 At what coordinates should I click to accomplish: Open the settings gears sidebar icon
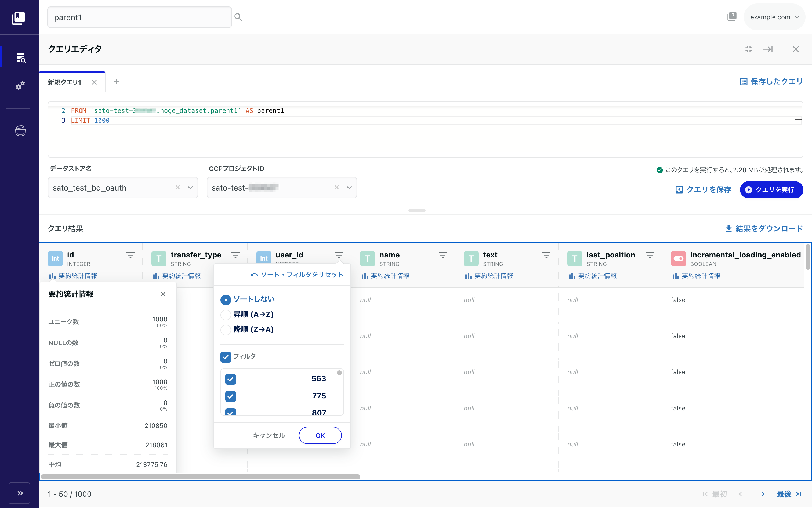coord(20,85)
